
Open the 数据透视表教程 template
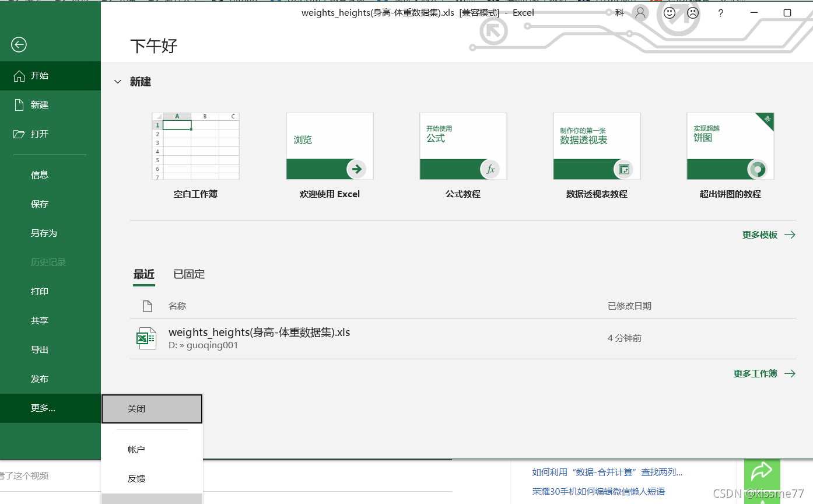[596, 146]
